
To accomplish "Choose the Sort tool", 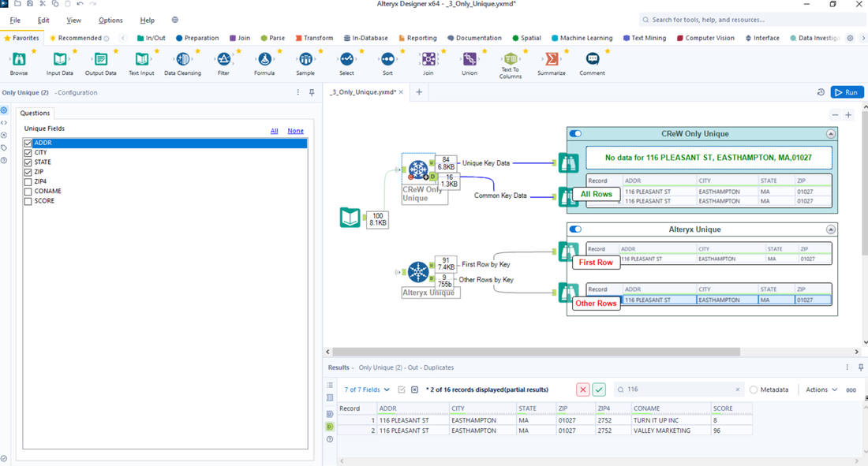I will click(x=387, y=58).
